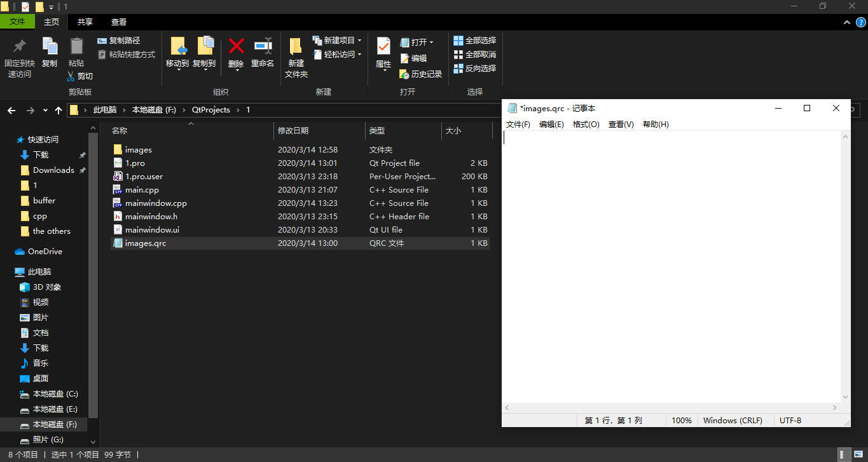Open the recent locations dropdown arrow

45,110
